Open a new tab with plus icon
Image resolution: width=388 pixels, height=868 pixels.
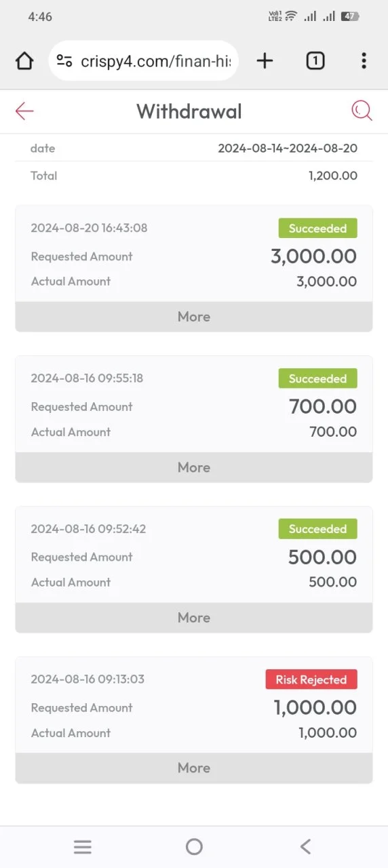coord(265,61)
